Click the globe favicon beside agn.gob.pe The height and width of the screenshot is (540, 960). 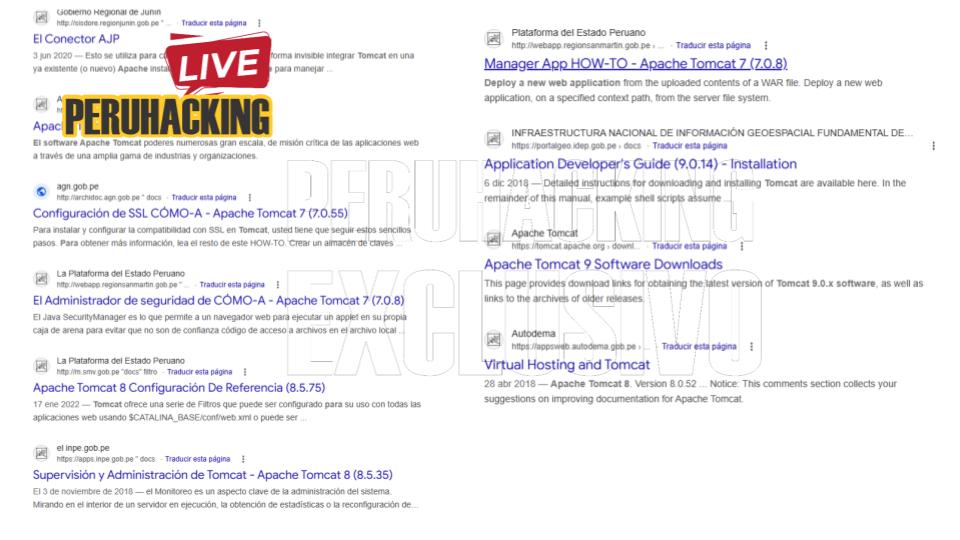pos(41,192)
